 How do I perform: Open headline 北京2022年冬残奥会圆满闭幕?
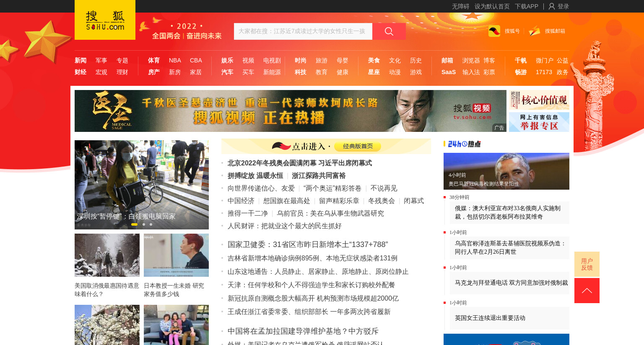(x=300, y=163)
